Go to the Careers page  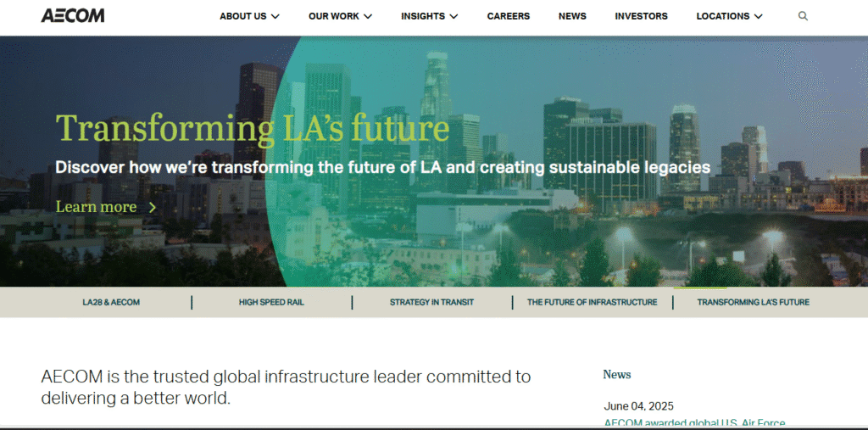(509, 17)
